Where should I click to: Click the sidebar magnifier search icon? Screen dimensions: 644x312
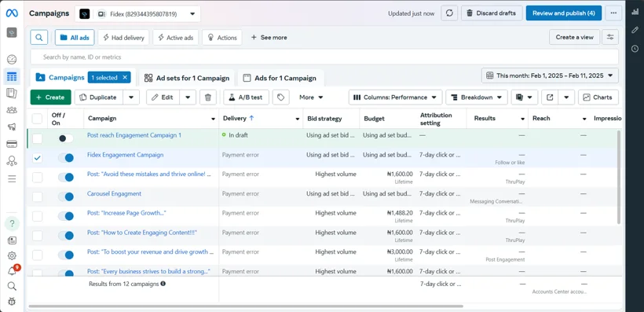[x=12, y=286]
